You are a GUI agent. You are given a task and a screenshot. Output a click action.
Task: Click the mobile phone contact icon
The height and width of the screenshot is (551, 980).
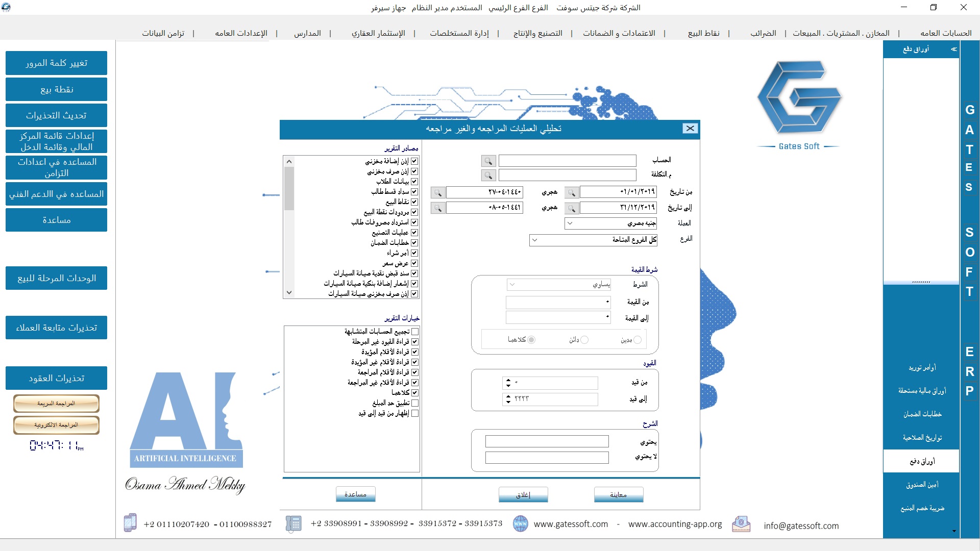tap(130, 523)
